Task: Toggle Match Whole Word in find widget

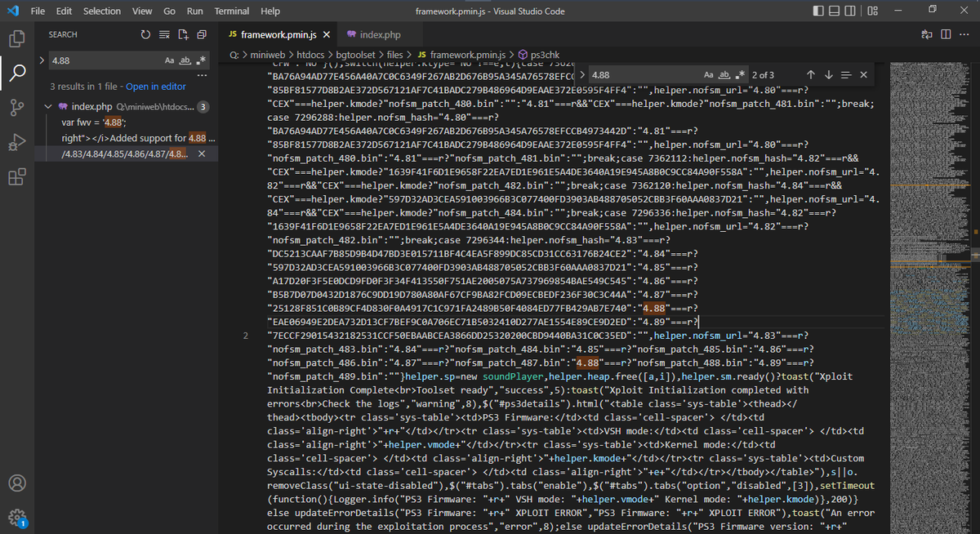Action: 724,75
